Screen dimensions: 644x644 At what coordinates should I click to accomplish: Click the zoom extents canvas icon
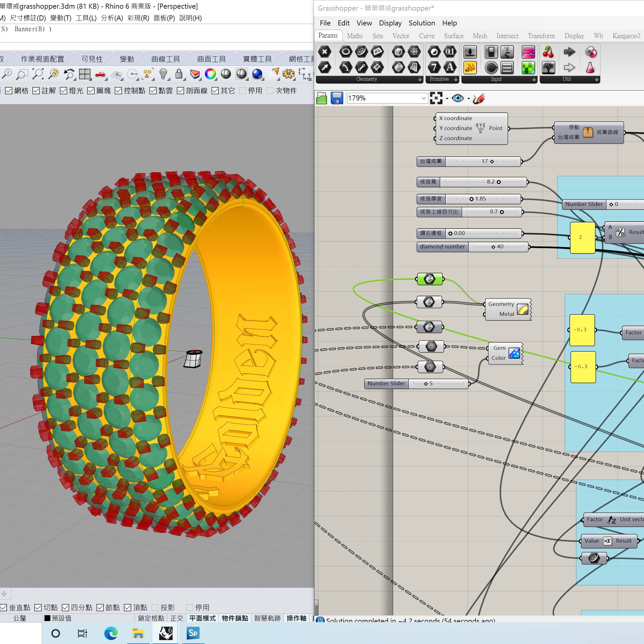click(436, 98)
